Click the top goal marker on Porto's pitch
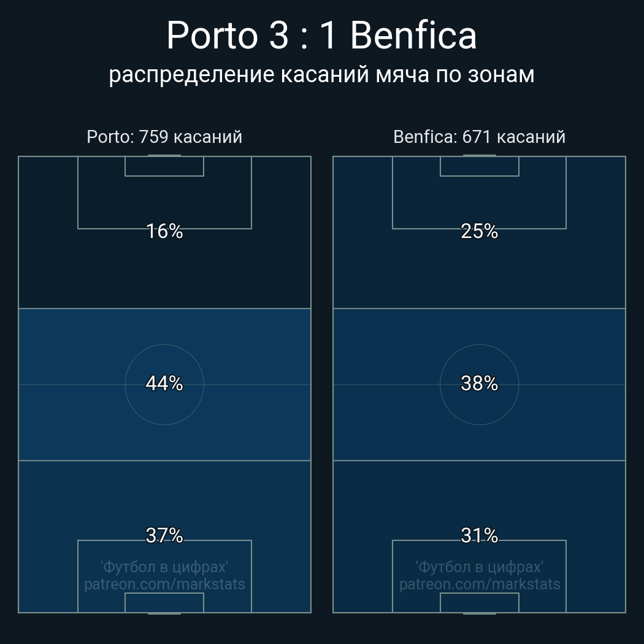Viewport: 644px width, 644px height. 164,156
